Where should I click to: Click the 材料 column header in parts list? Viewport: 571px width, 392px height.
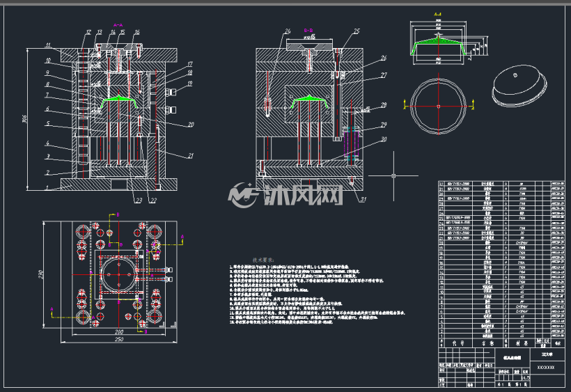[521, 343]
